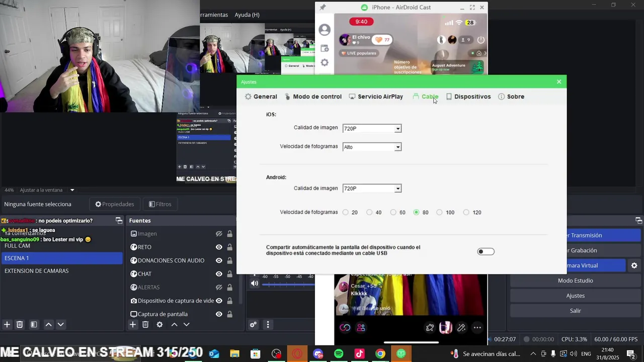The height and width of the screenshot is (362, 644).
Task: Open the AirDroid Cast account profile icon
Action: click(x=325, y=30)
